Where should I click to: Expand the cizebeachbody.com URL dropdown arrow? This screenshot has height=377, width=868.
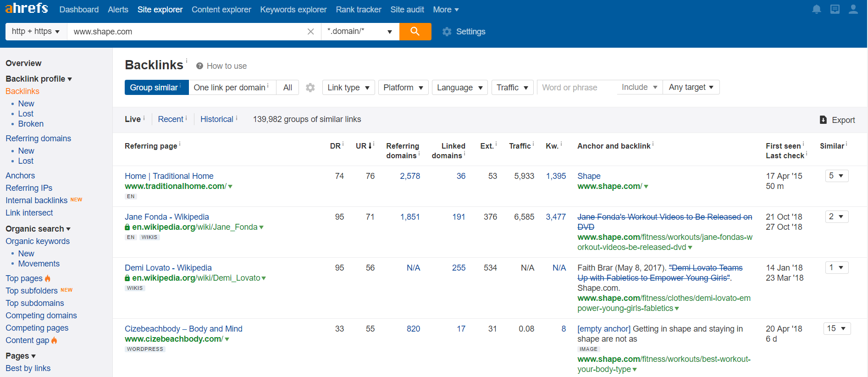(227, 339)
